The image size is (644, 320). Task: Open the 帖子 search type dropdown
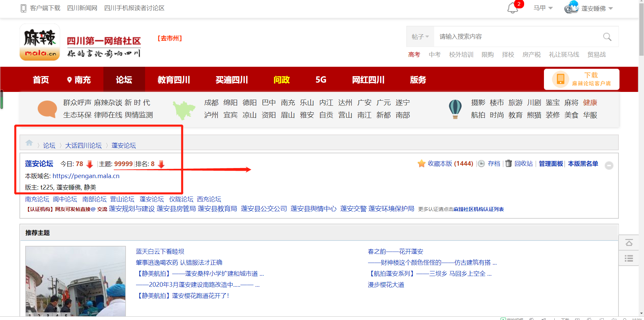point(420,37)
